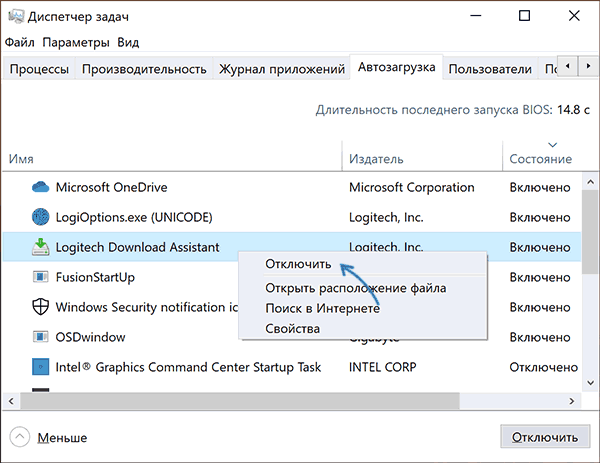600x463 pixels.
Task: Click the vertical scrollbar down arrow
Action: pyautogui.click(x=590, y=383)
